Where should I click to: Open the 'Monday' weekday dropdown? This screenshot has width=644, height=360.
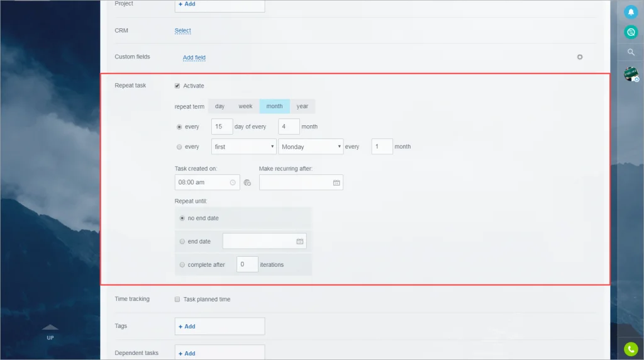[x=310, y=147]
